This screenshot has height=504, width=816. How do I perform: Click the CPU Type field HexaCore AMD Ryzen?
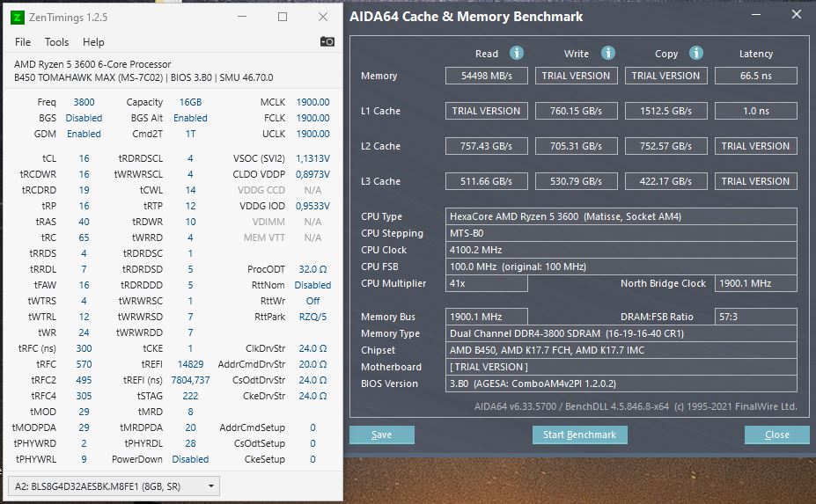(x=621, y=216)
